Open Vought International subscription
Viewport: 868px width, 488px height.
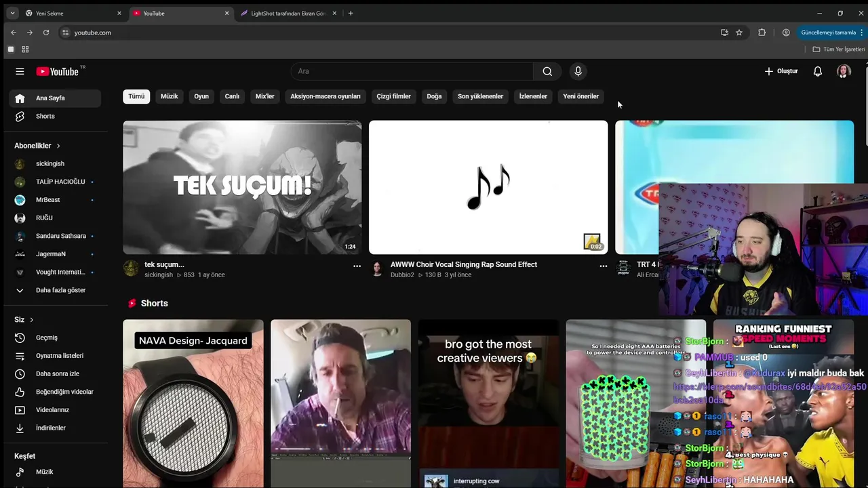point(55,272)
